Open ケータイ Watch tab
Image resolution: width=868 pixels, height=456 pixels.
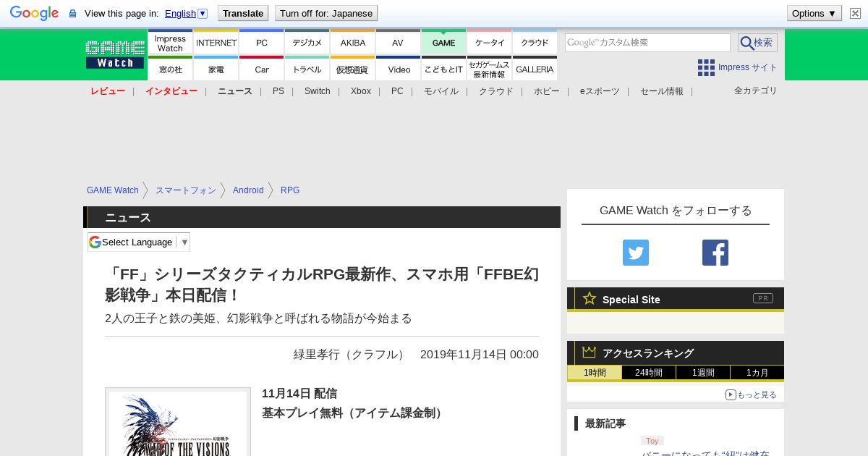tap(490, 43)
